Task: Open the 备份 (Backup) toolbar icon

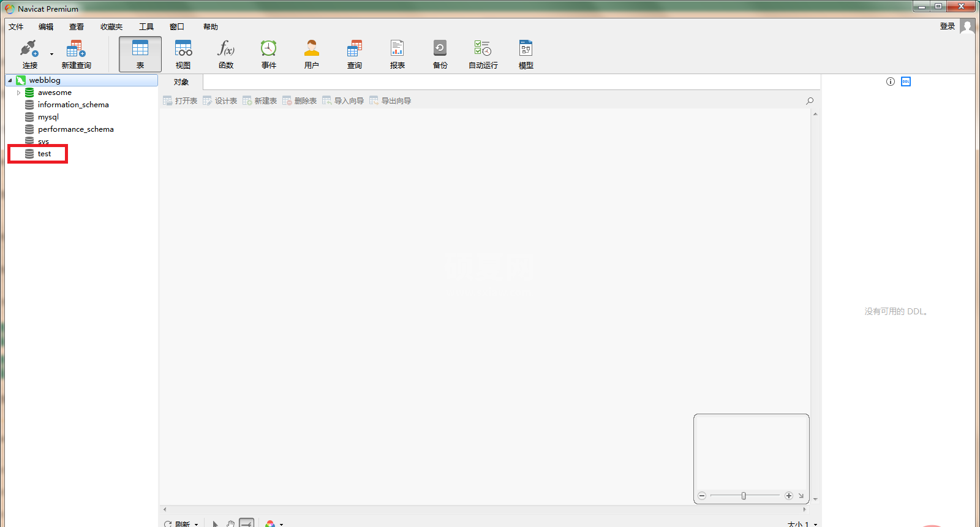Action: (x=440, y=48)
